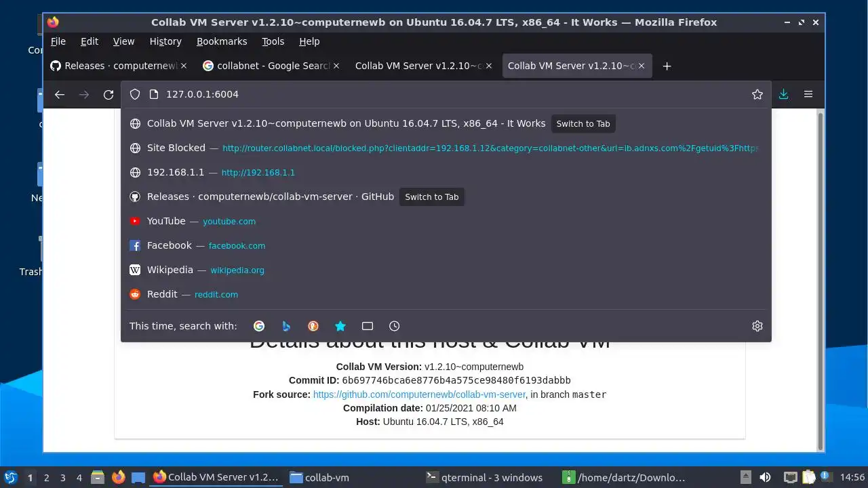The image size is (868, 488).
Task: Click the YouTube favicon in suggestions
Action: (x=135, y=221)
